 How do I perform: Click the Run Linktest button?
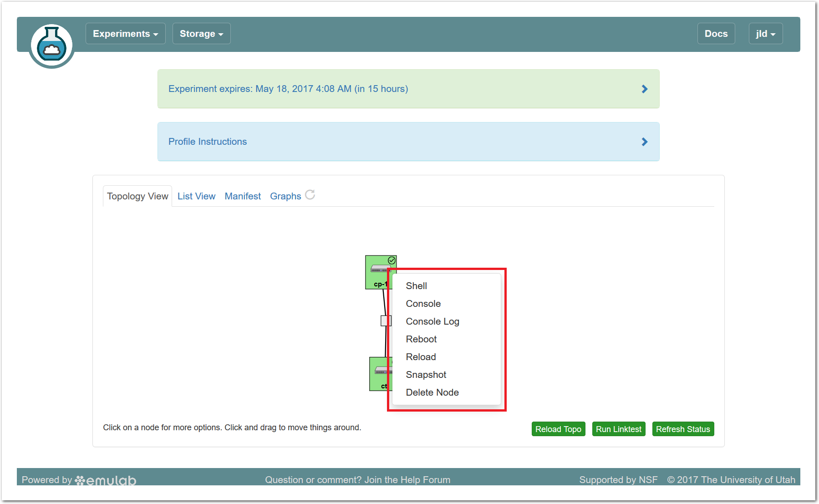coord(618,429)
